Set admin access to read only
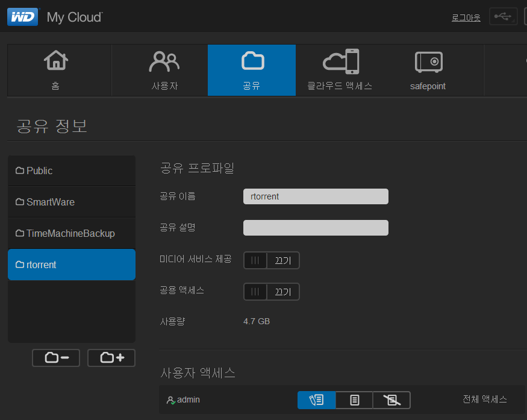The image size is (527, 420). point(354,400)
